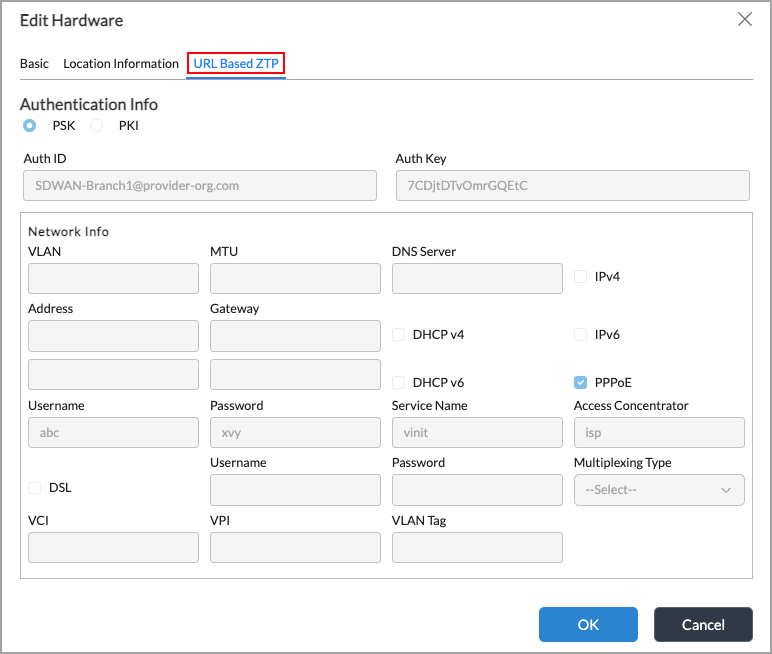Screen dimensions: 772x654
Task: Check the DHCP v6 option
Action: [399, 382]
